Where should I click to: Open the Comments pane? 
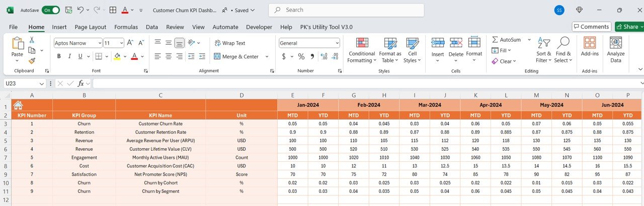pyautogui.click(x=592, y=27)
